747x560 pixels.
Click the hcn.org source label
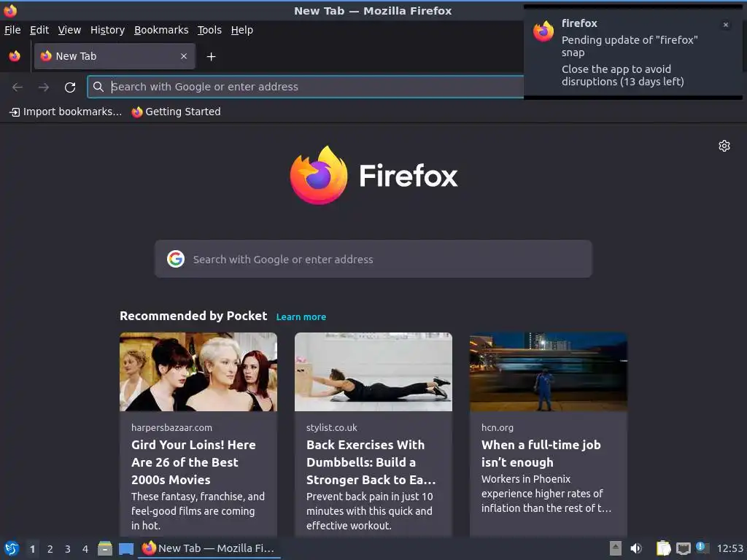tap(498, 427)
